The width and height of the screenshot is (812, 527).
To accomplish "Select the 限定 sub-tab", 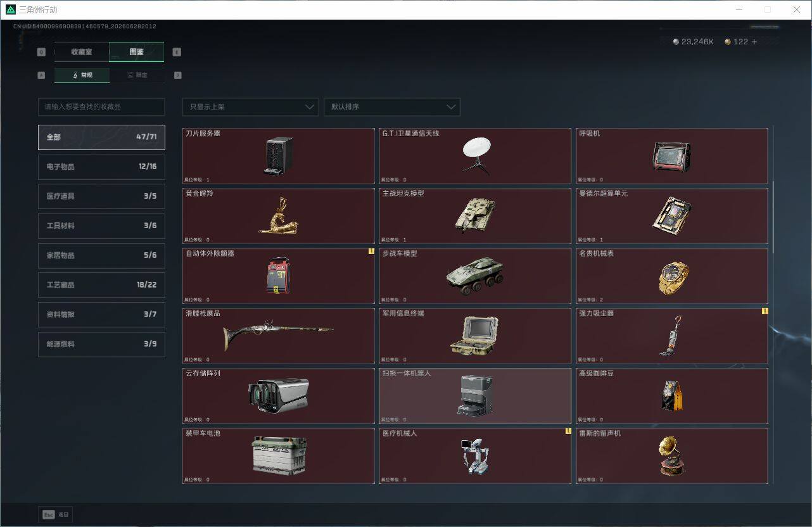I will point(137,75).
